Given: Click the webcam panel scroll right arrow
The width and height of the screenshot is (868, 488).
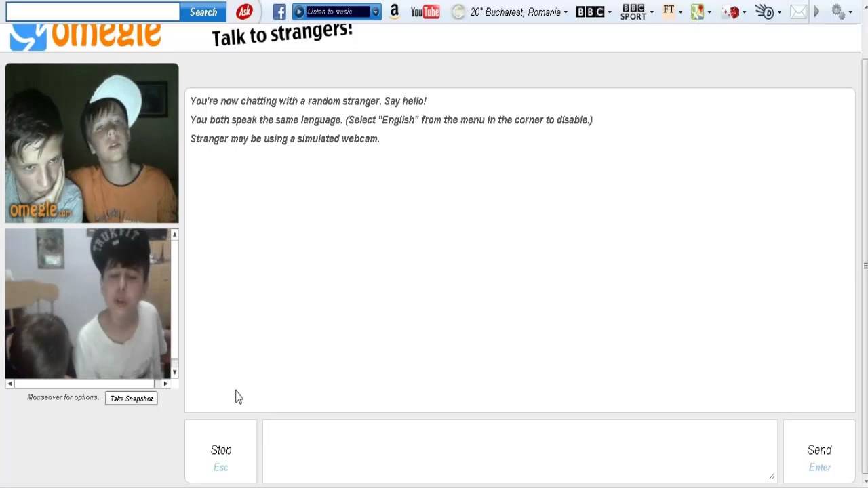Looking at the screenshot, I should [x=165, y=384].
